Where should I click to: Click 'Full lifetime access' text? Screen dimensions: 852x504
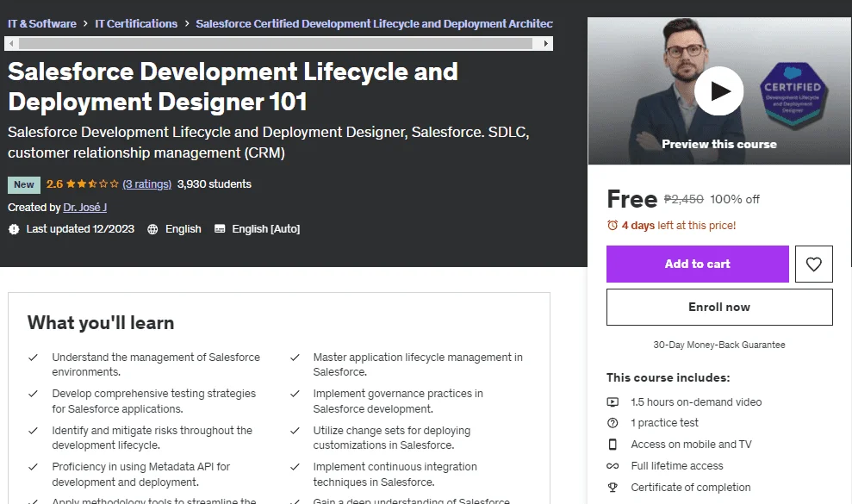coord(677,466)
